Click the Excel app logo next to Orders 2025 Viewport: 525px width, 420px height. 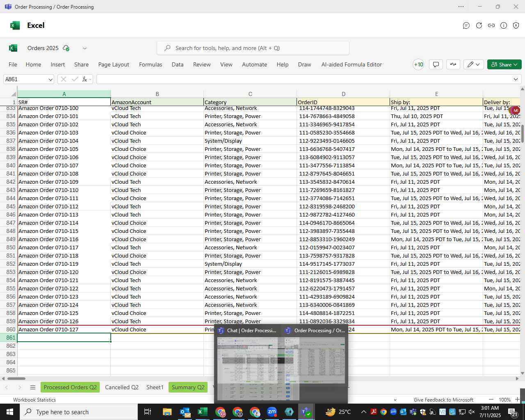pyautogui.click(x=13, y=48)
